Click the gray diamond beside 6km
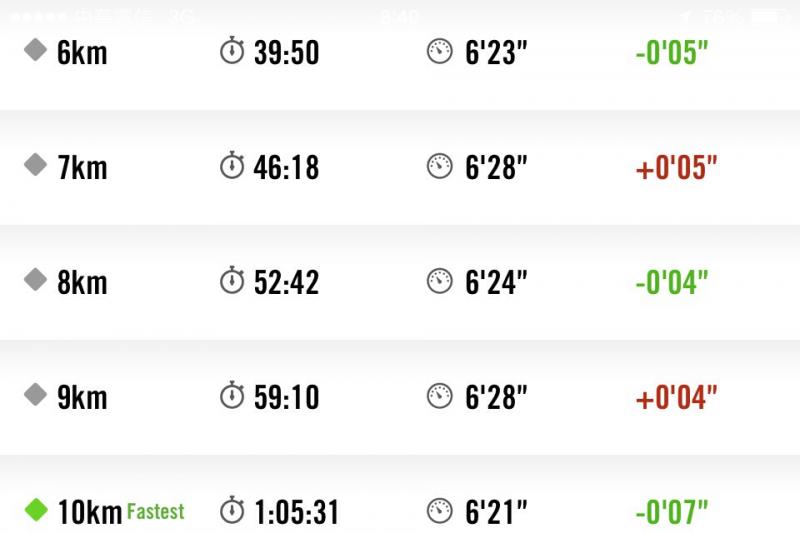800x533 pixels. [x=36, y=50]
